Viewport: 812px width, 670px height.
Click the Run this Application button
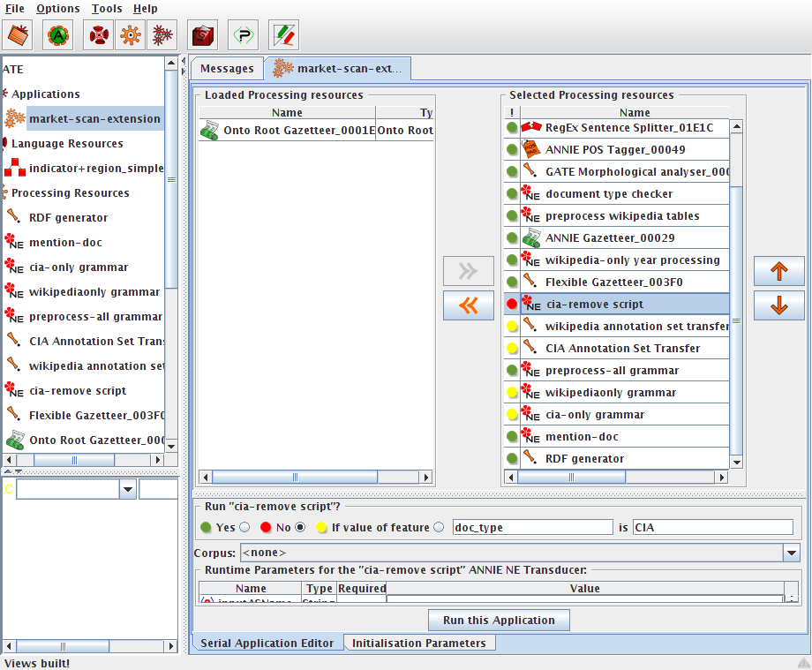click(499, 620)
